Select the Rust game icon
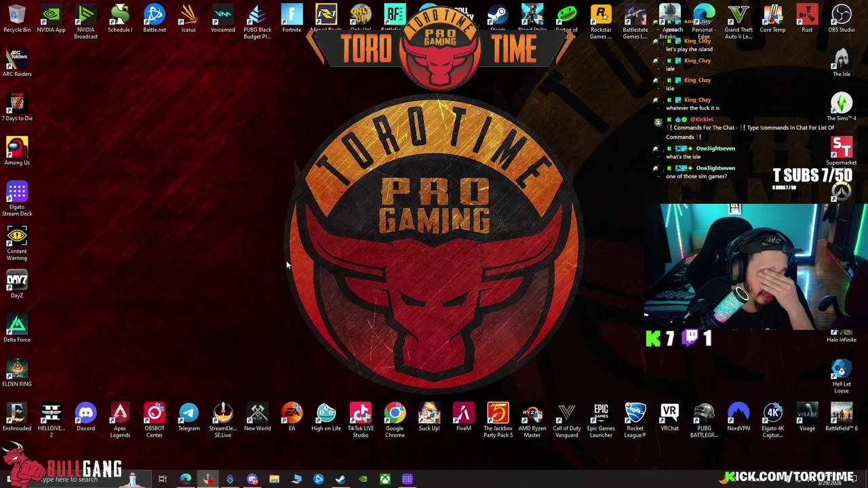This screenshot has width=868, height=488. 807,19
